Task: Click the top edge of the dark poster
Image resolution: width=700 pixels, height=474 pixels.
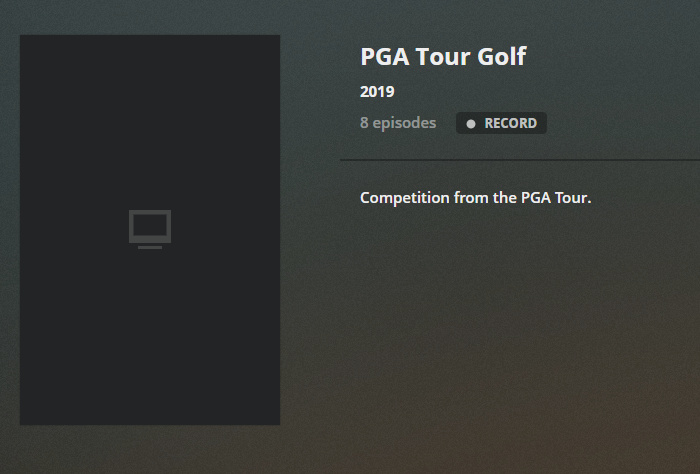Action: (x=150, y=38)
